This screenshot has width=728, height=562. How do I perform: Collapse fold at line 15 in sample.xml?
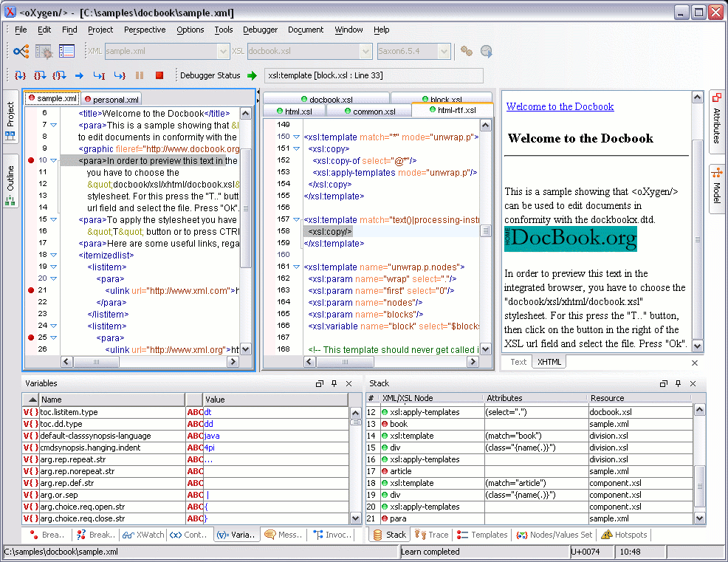pos(54,219)
